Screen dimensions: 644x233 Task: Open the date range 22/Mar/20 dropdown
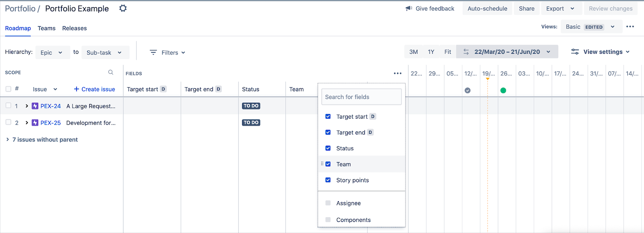point(507,52)
